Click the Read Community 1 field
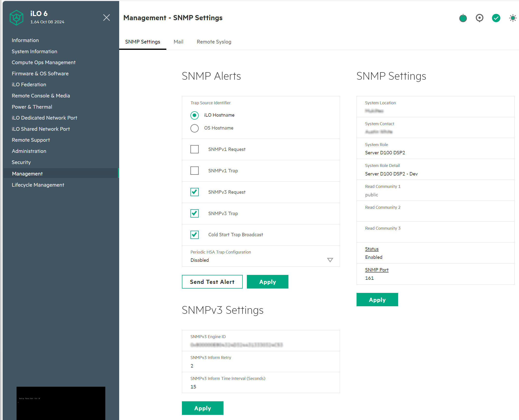This screenshot has height=420, width=519. 435,191
